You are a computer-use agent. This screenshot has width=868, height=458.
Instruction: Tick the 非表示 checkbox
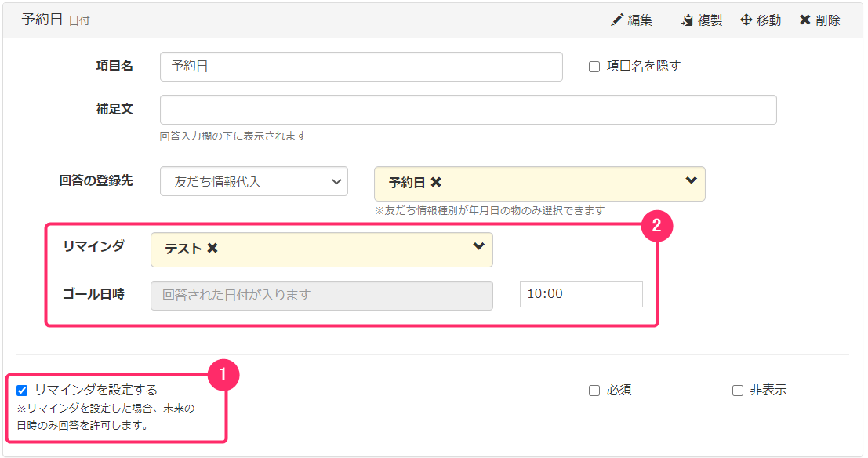coord(737,391)
